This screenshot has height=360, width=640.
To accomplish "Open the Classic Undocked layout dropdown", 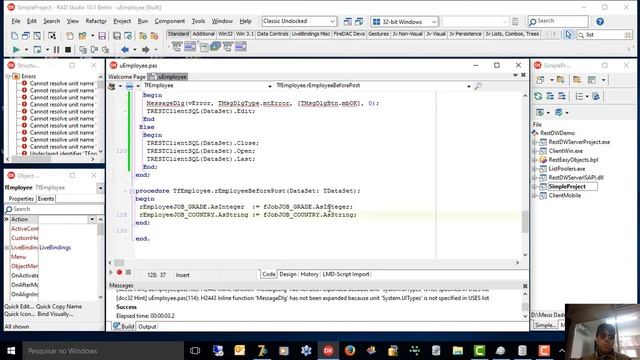I will click(332, 21).
